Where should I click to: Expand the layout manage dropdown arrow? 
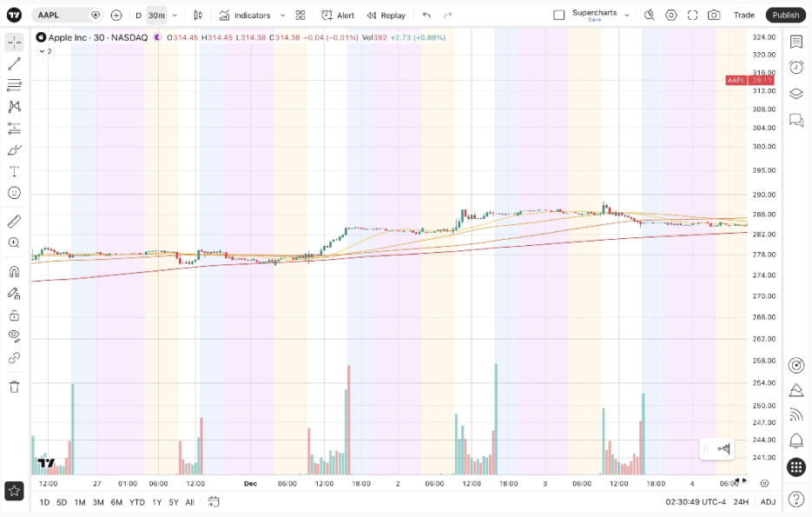627,15
